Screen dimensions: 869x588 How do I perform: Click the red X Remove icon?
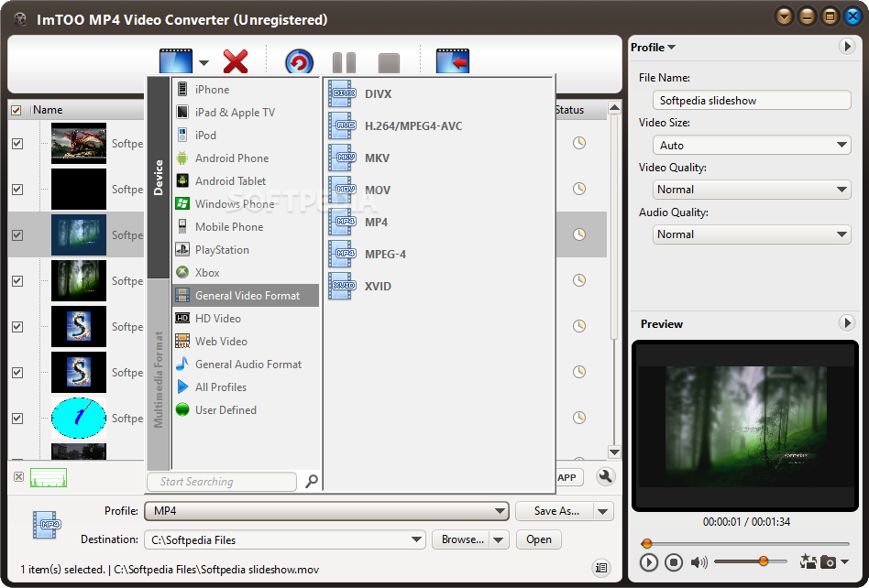236,60
